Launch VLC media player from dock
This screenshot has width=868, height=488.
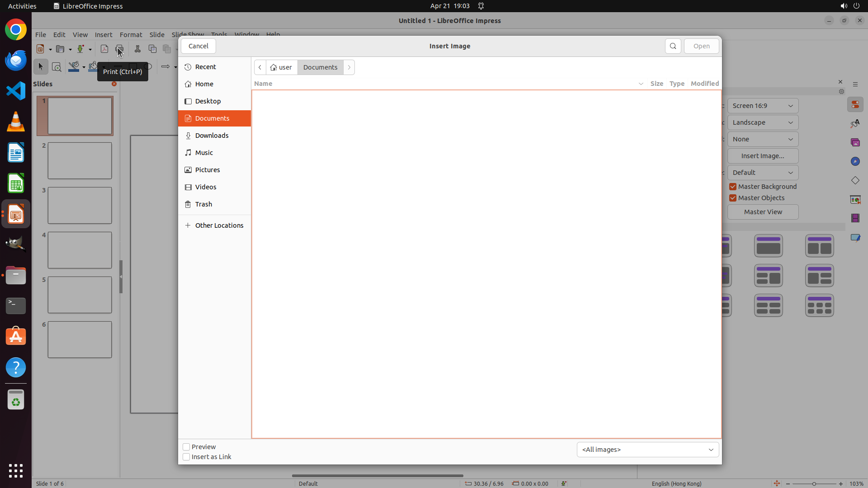(16, 122)
